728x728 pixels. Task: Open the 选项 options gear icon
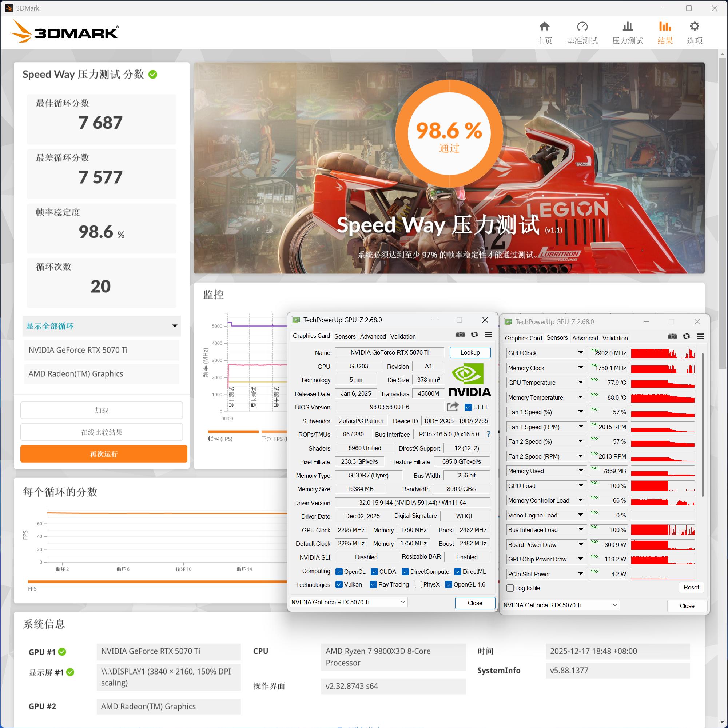tap(694, 27)
